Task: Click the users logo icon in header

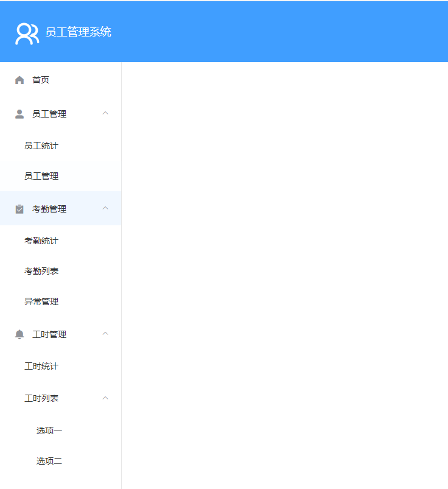Action: (27, 33)
